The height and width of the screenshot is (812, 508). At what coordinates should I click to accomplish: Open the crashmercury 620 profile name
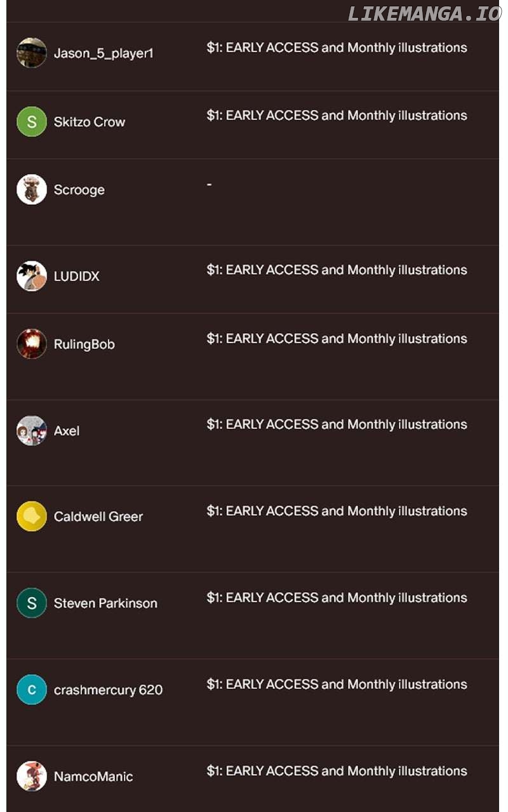click(109, 690)
